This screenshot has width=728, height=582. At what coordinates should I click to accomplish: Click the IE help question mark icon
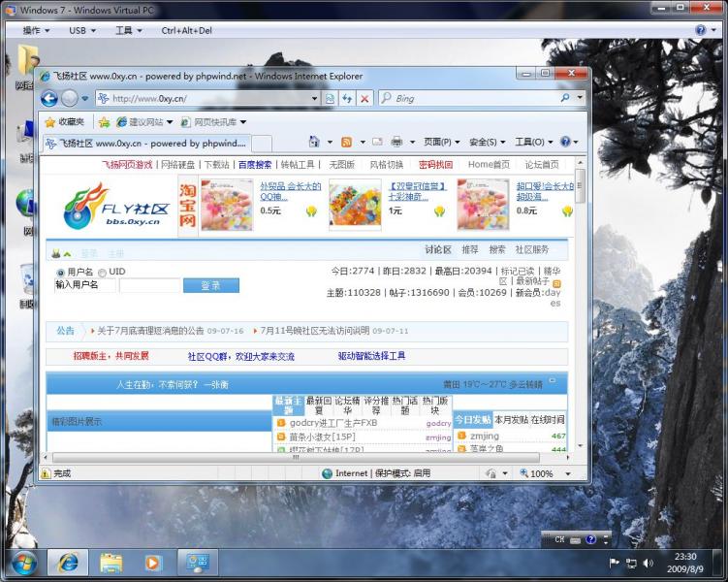[565, 142]
